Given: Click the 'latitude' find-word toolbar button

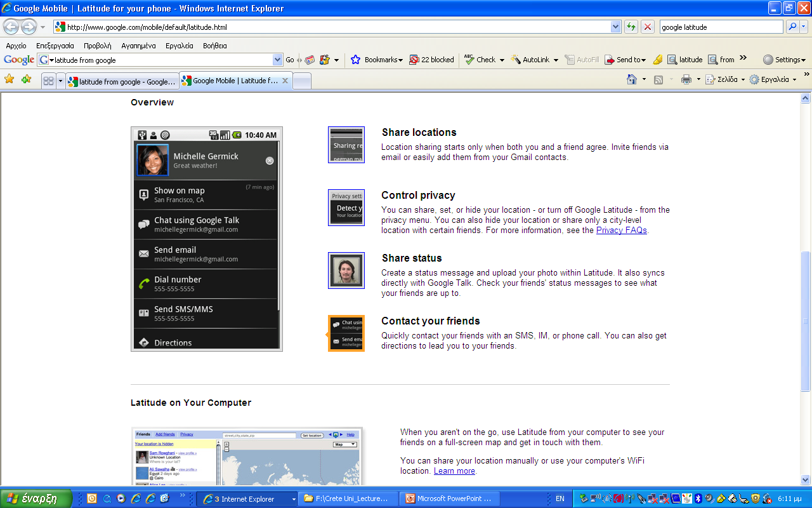Looking at the screenshot, I should click(x=684, y=60).
